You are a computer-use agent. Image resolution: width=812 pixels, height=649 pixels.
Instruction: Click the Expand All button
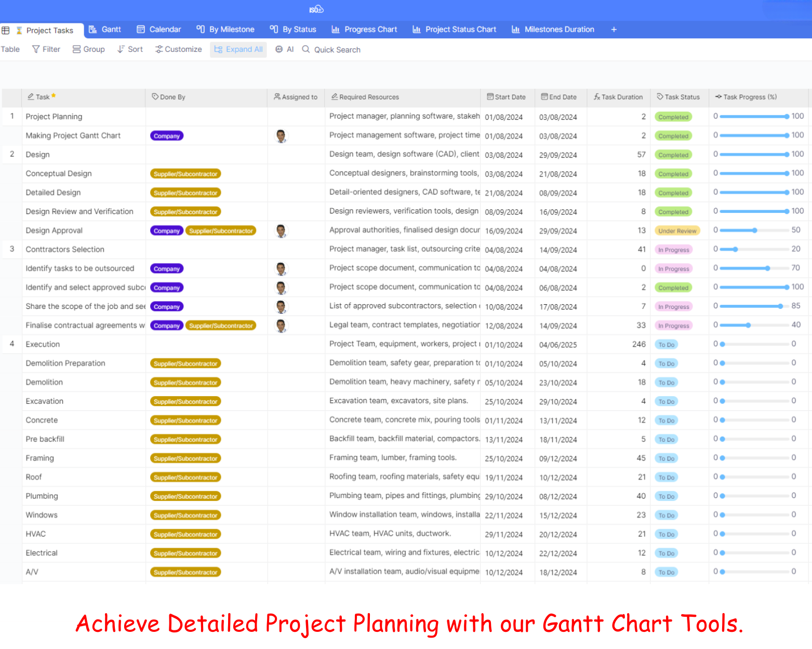pos(238,49)
